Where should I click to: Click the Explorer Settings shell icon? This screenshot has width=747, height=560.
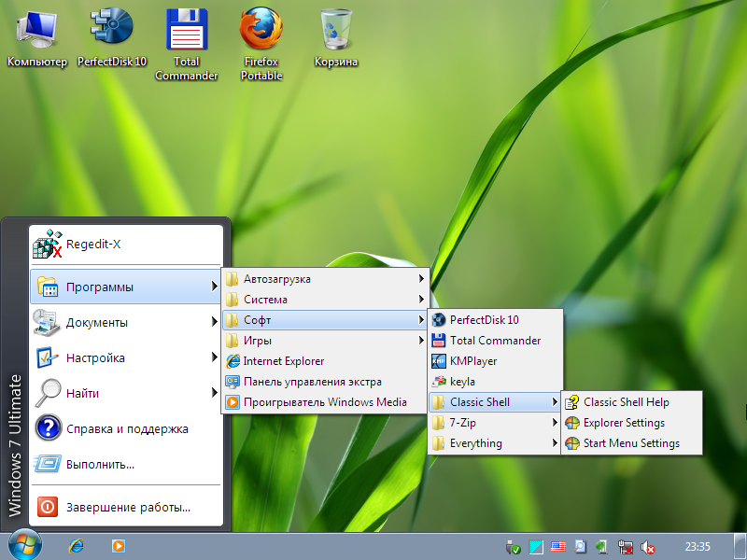[x=572, y=423]
